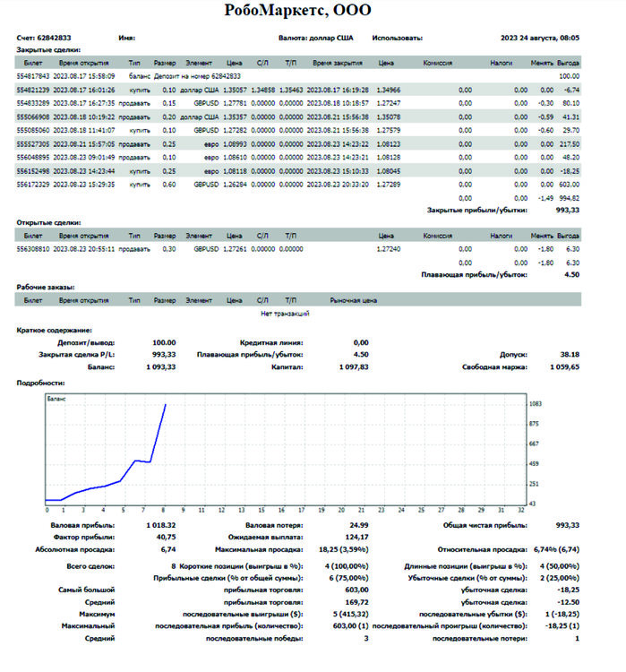Select the margin value 38.18

point(570,355)
